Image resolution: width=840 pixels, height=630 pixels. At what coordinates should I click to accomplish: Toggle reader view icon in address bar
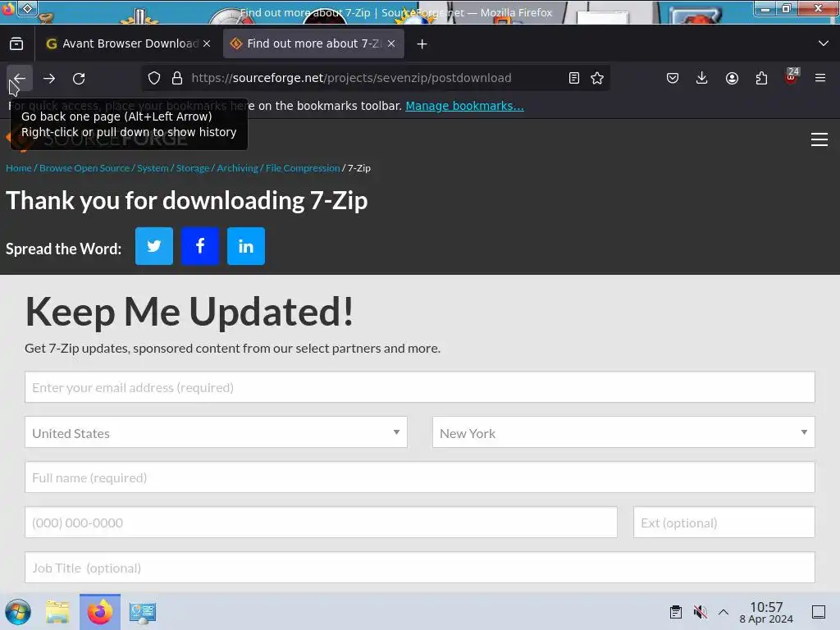tap(573, 78)
